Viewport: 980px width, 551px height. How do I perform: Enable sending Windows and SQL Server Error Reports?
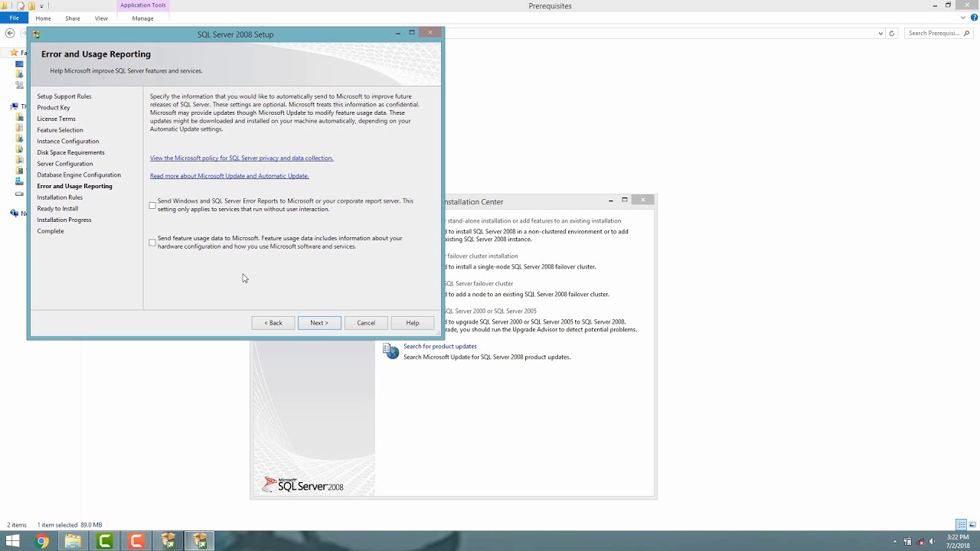[x=152, y=205]
